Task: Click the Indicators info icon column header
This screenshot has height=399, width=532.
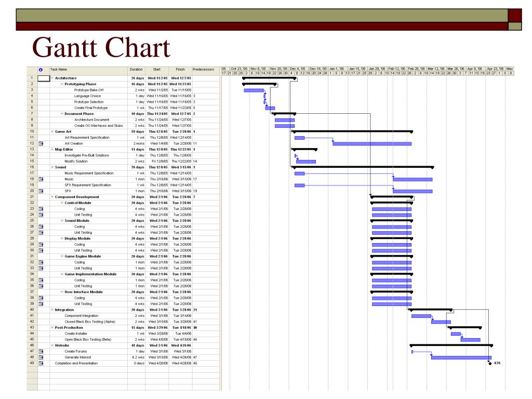Action: tap(41, 70)
